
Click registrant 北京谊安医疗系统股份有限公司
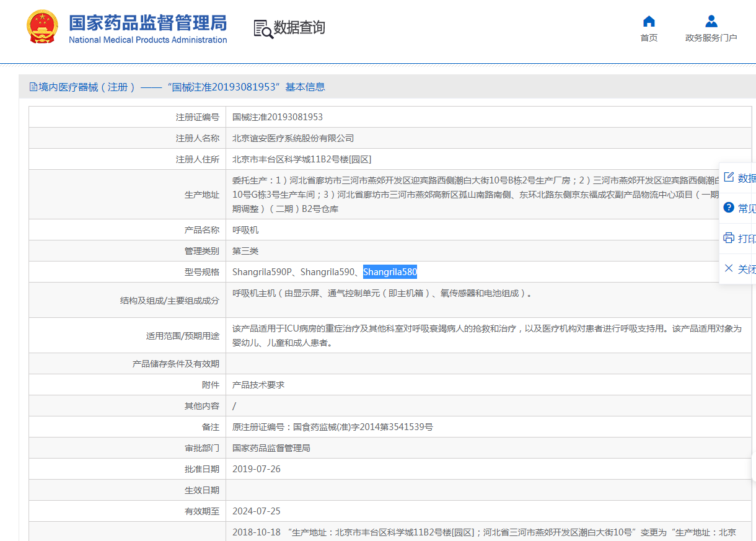(x=293, y=138)
